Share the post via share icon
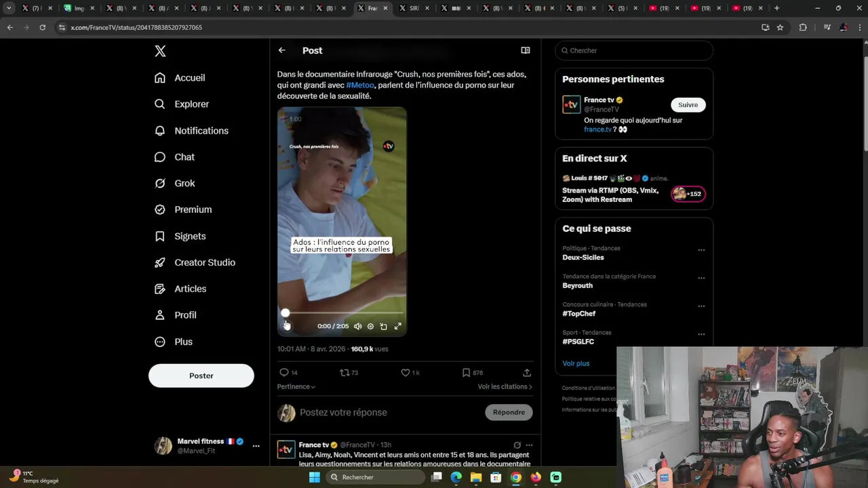The height and width of the screenshot is (488, 868). pyautogui.click(x=526, y=373)
